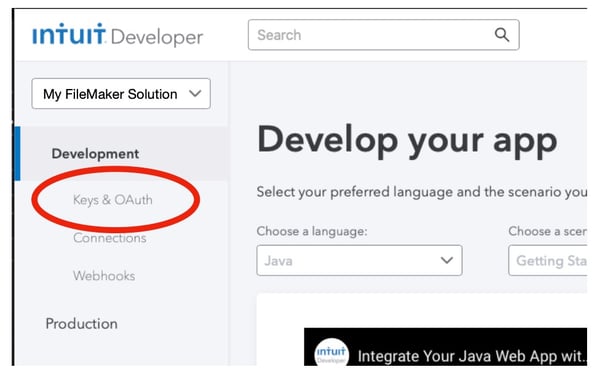Focus the Search input field
The width and height of the screenshot is (600, 375).
383,35
